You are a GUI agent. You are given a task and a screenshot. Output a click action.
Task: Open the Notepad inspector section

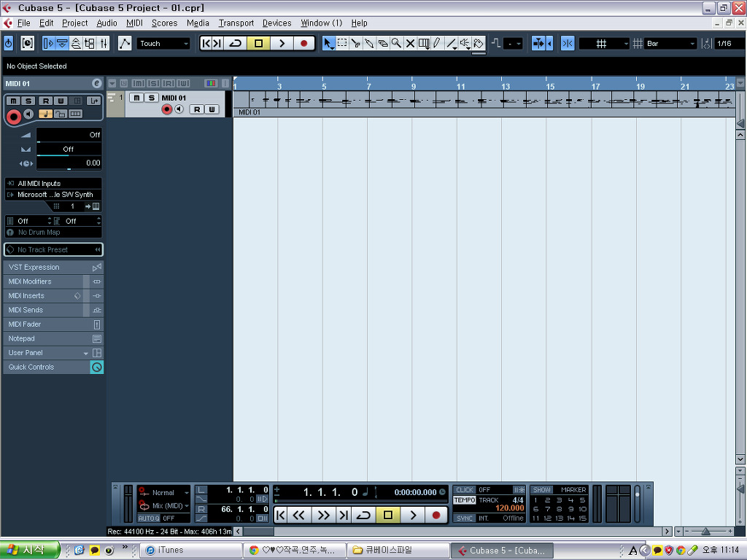pos(53,338)
